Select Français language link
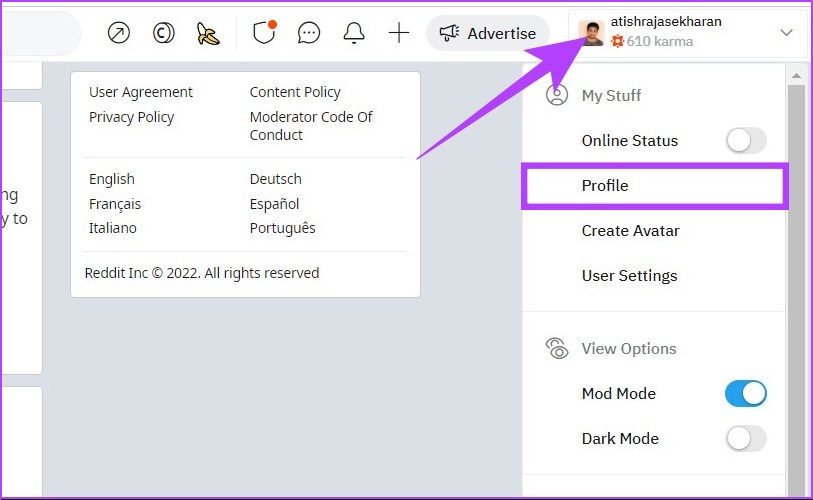813x500 pixels. (115, 204)
